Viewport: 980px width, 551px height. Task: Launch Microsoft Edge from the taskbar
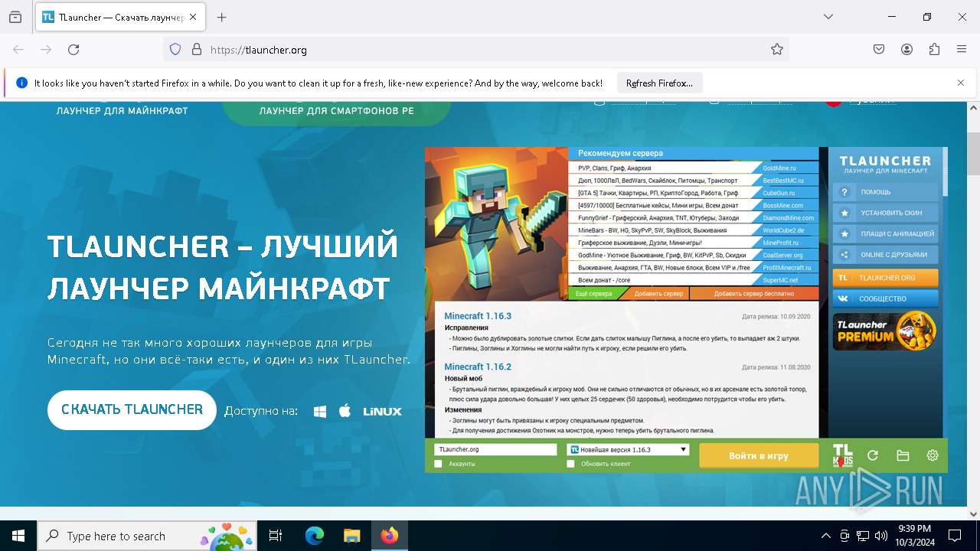[315, 536]
